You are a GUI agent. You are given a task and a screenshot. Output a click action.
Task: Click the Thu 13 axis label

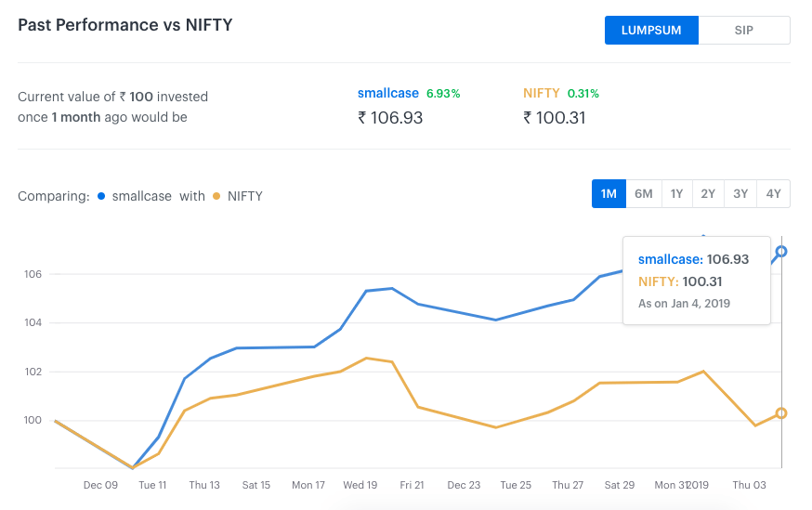point(204,485)
